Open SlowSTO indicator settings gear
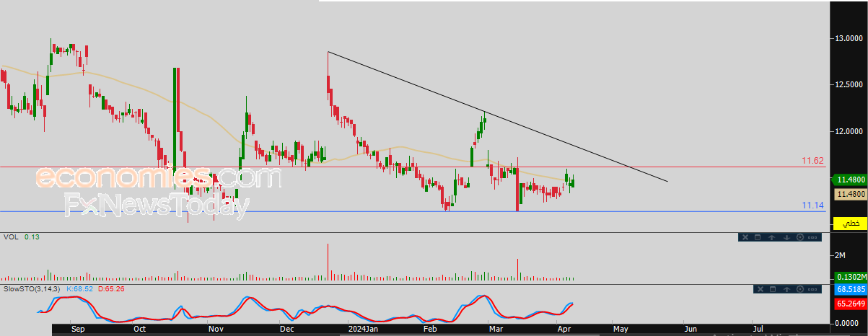Image resolution: width=868 pixels, height=336 pixels. click(799, 289)
